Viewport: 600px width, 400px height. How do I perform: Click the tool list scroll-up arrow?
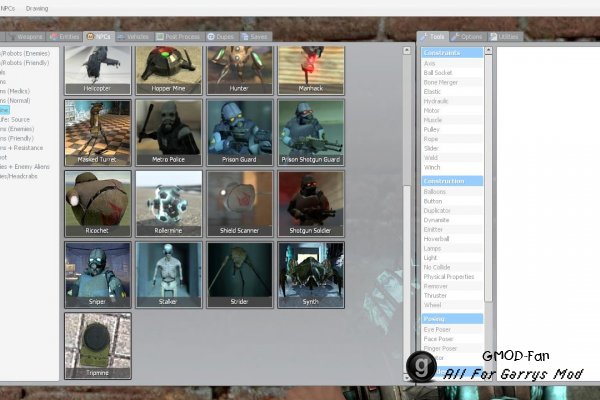point(488,50)
